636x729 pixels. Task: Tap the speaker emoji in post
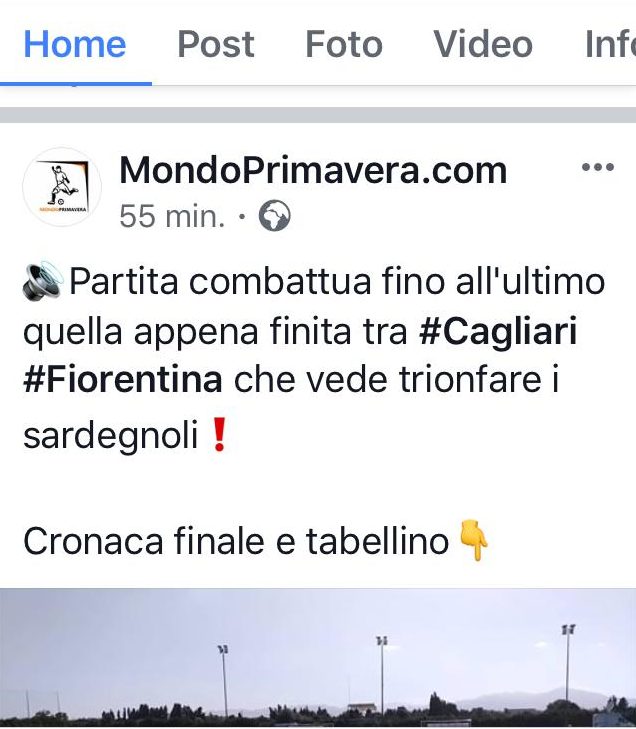pyautogui.click(x=43, y=280)
